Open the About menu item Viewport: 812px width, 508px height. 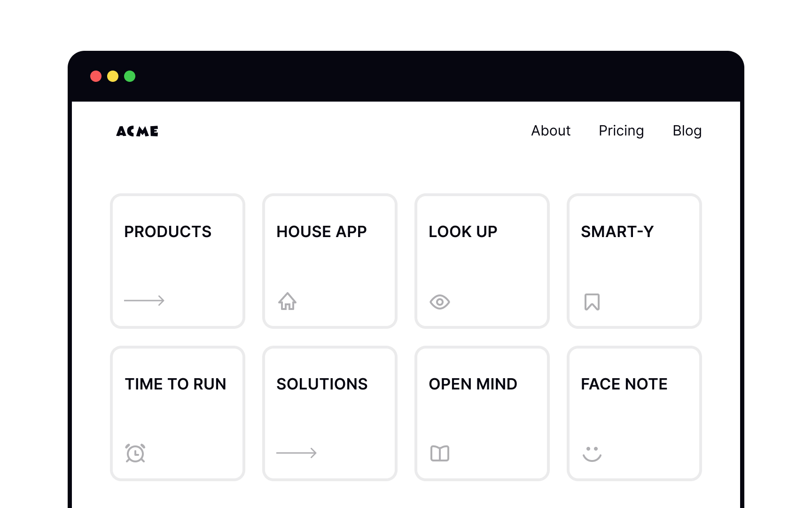(x=551, y=131)
